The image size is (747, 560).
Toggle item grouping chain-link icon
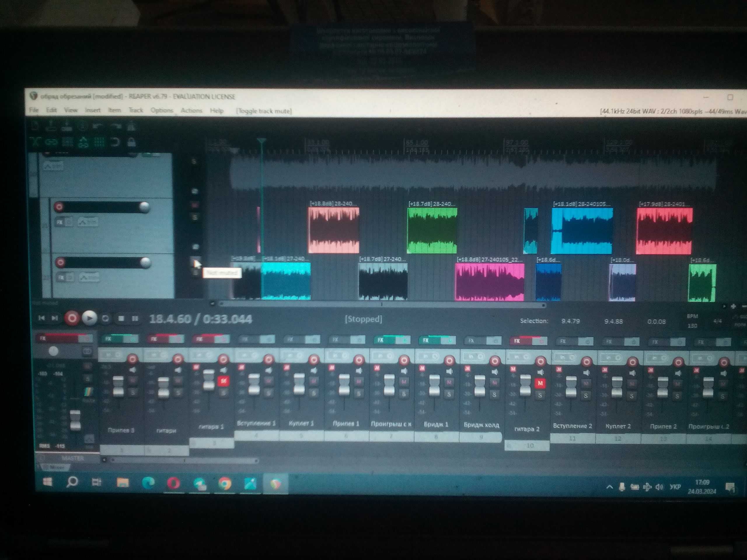(x=51, y=142)
